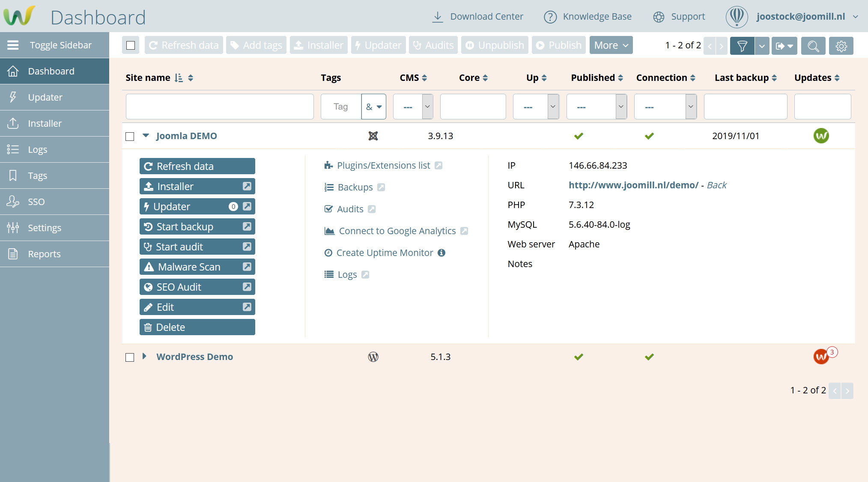
Task: Open the More actions dropdown
Action: 611,45
